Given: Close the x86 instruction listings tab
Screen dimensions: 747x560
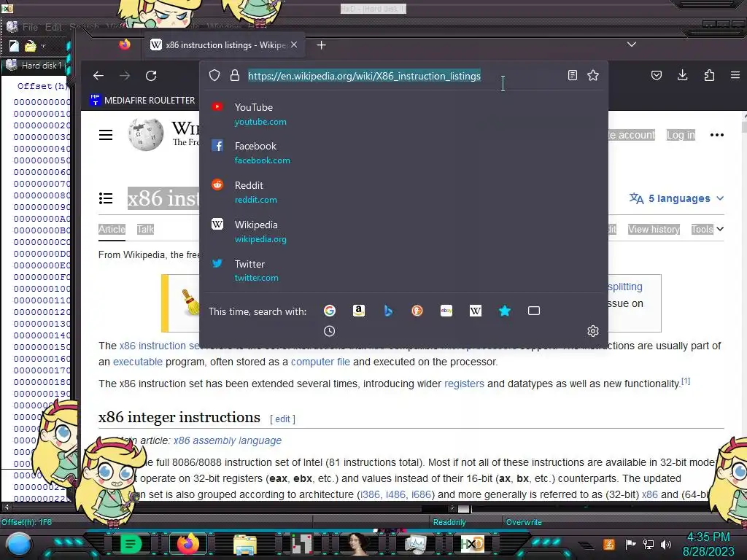Looking at the screenshot, I should click(294, 44).
